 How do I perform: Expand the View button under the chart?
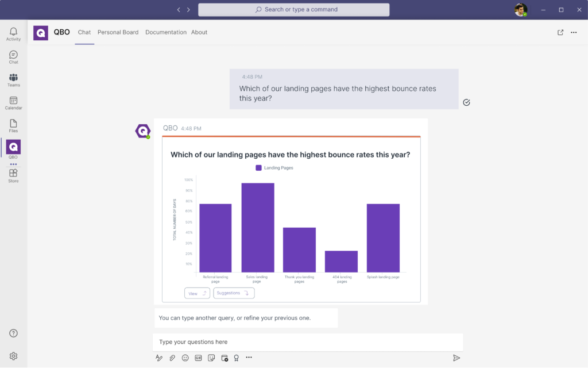pyautogui.click(x=197, y=293)
